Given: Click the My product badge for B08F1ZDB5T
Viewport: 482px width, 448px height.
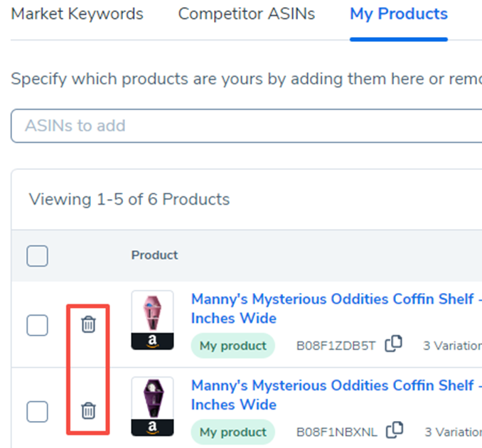Looking at the screenshot, I should pyautogui.click(x=232, y=346).
